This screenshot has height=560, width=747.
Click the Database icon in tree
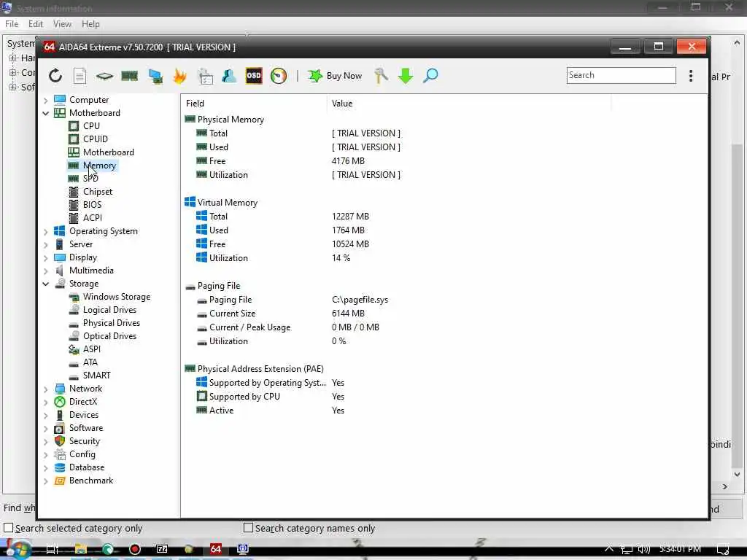pos(60,467)
